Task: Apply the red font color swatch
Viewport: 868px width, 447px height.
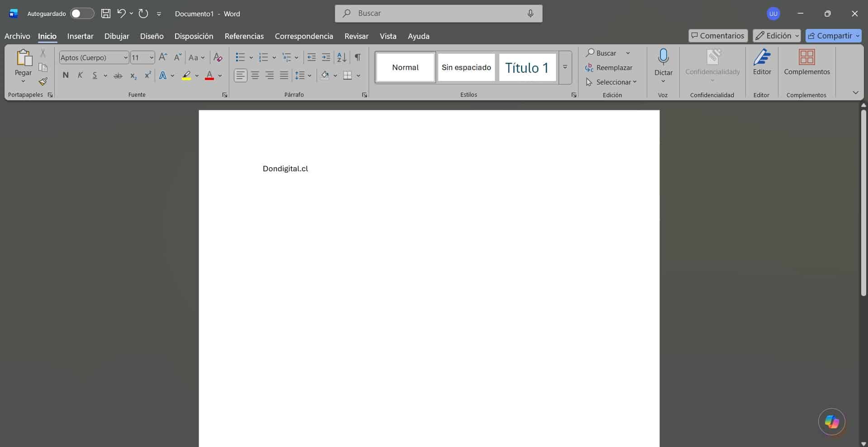Action: [209, 75]
